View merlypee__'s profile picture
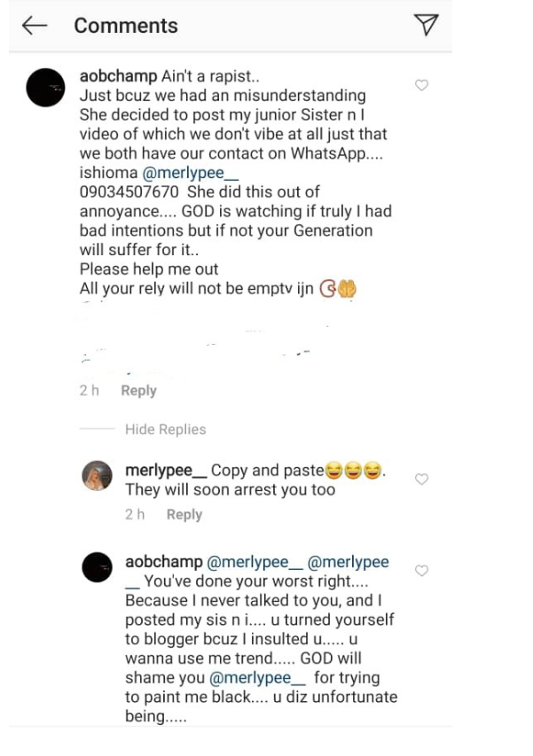 pyautogui.click(x=97, y=477)
